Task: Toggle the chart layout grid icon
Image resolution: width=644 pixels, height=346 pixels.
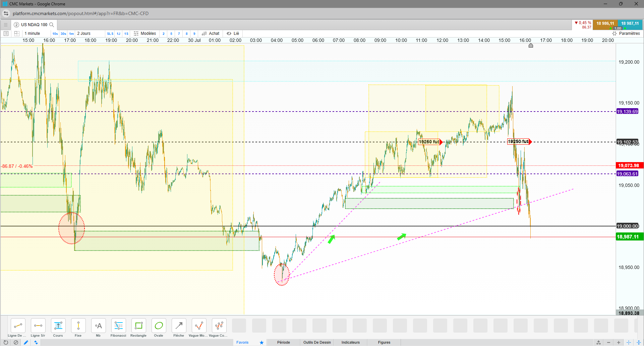Action: (17, 33)
